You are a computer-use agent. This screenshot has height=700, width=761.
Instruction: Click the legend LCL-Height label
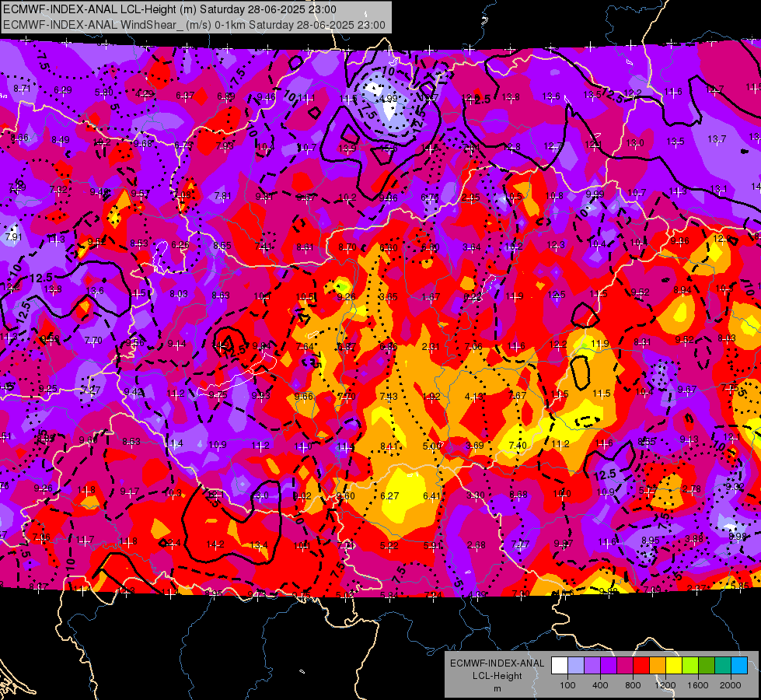pyautogui.click(x=497, y=676)
